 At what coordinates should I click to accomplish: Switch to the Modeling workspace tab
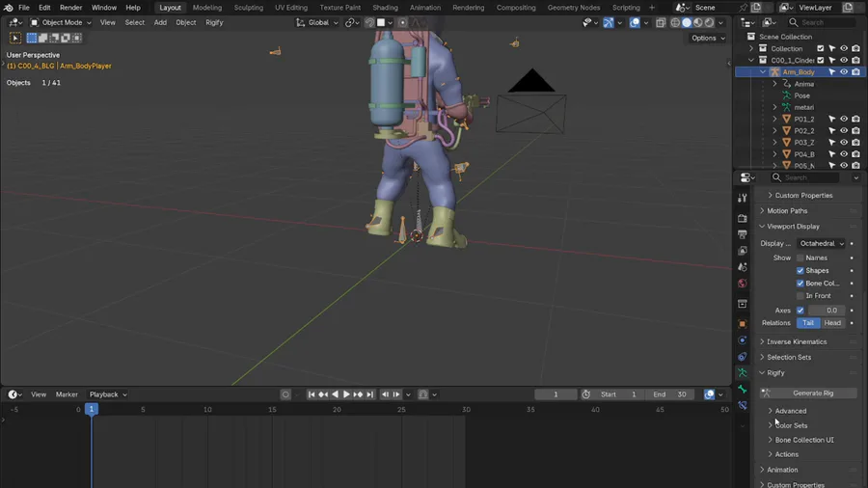[x=207, y=8]
